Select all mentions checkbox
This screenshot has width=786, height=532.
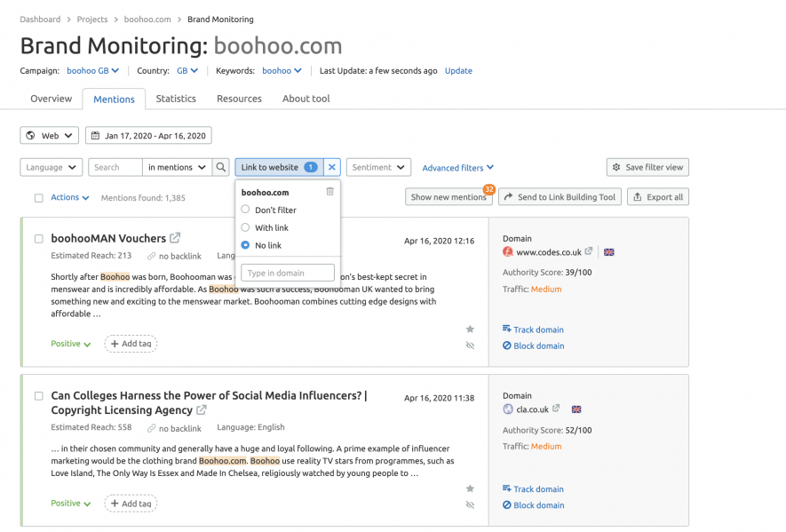[38, 198]
